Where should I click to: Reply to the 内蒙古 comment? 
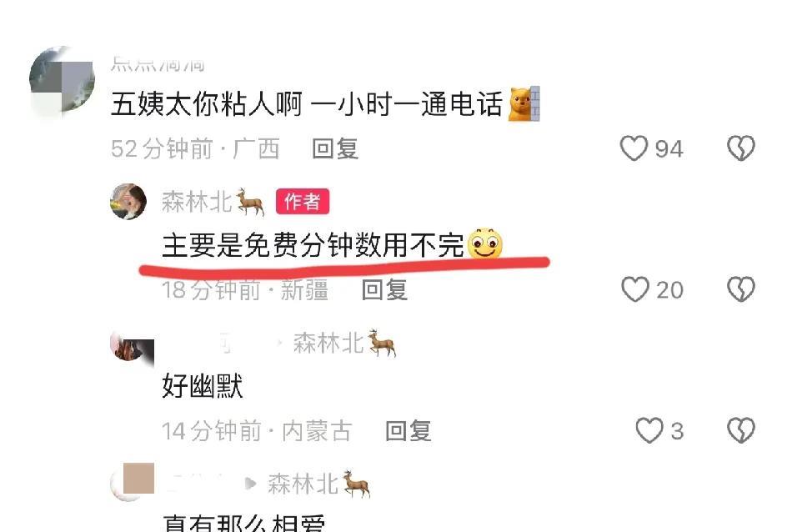click(x=408, y=431)
